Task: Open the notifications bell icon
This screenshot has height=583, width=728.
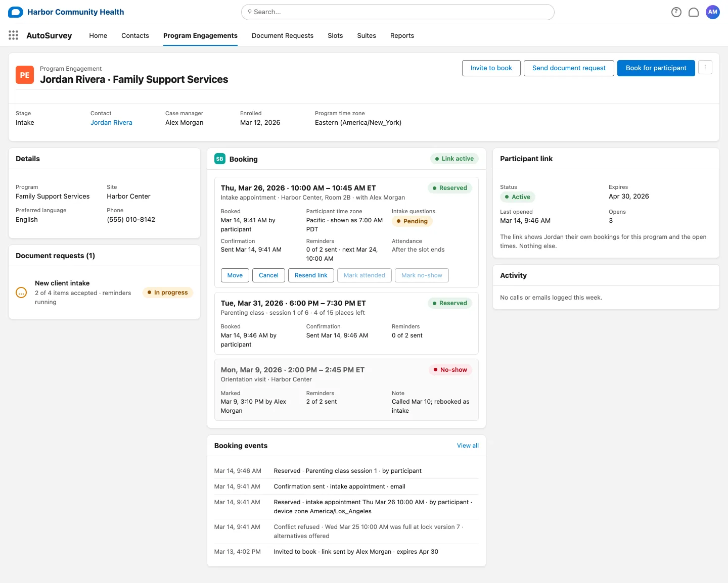Action: (694, 12)
